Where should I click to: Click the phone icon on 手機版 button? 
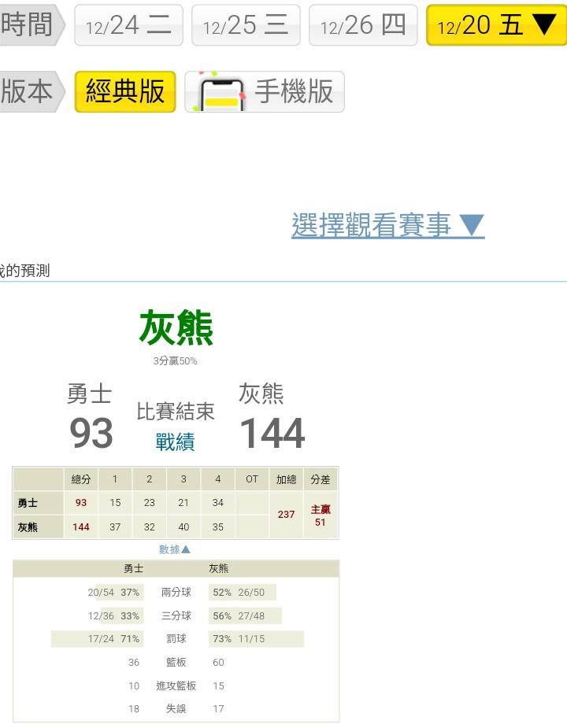tap(222, 94)
